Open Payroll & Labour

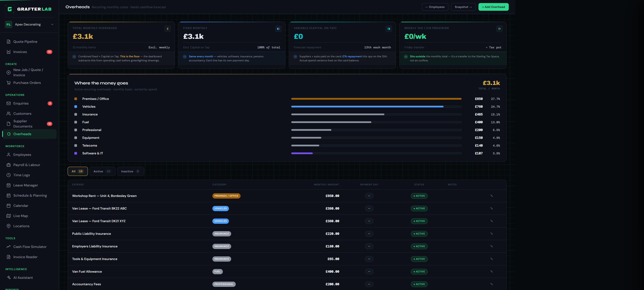coord(30,165)
